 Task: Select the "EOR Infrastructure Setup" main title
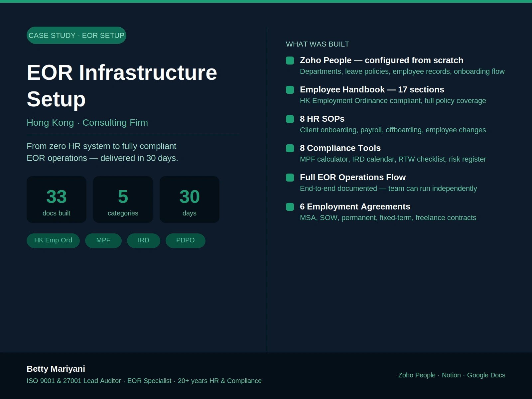122,86
